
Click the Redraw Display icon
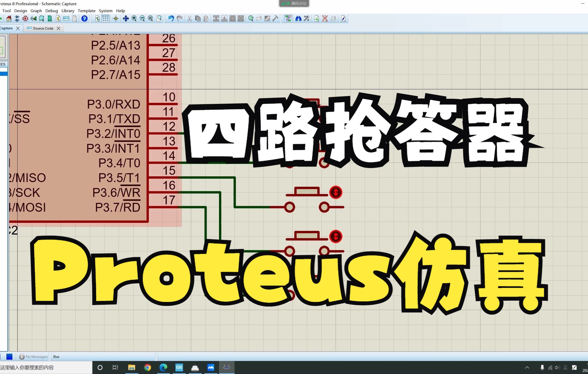pos(97,19)
